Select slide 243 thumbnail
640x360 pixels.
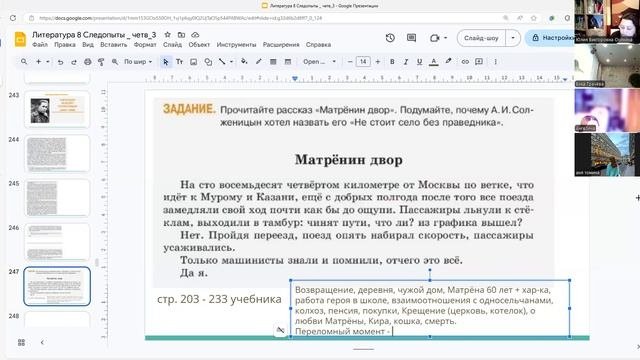coord(57,109)
